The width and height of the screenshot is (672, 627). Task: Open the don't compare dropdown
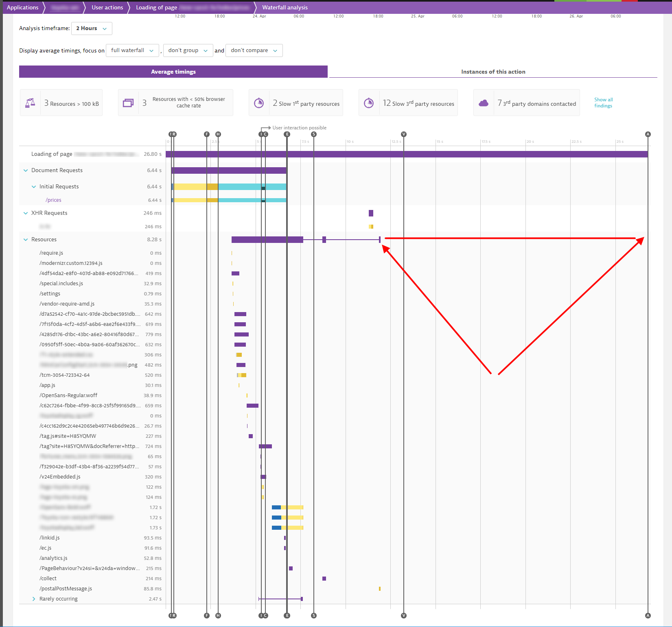coord(254,50)
